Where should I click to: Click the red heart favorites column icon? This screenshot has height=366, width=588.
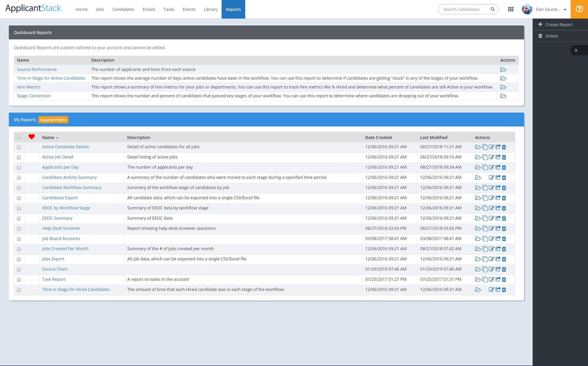(x=32, y=136)
